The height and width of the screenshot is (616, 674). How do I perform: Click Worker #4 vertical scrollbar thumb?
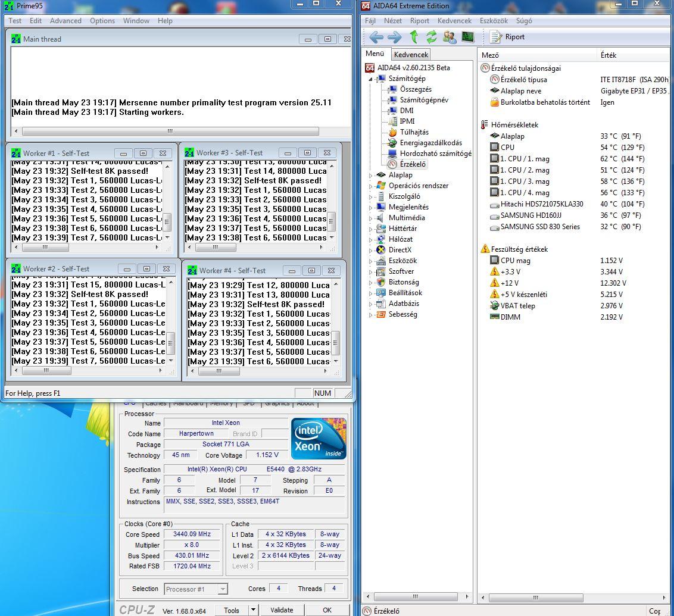click(x=336, y=343)
